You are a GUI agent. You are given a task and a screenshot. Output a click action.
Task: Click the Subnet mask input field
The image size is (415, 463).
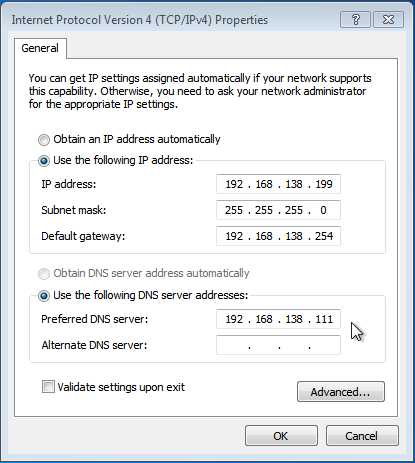click(x=278, y=210)
